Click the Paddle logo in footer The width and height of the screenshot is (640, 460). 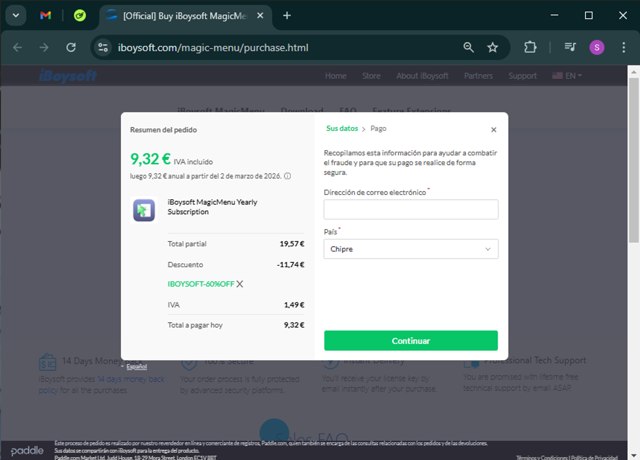27,451
